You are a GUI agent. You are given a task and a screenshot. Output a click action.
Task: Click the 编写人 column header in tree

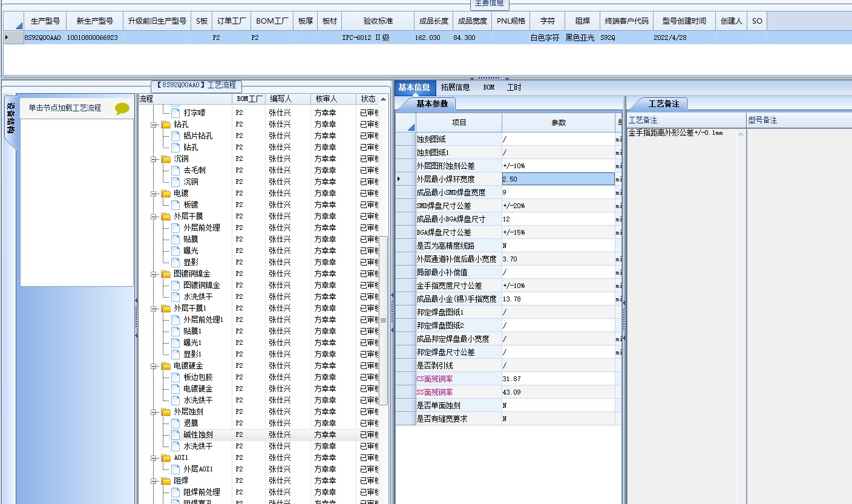point(288,99)
